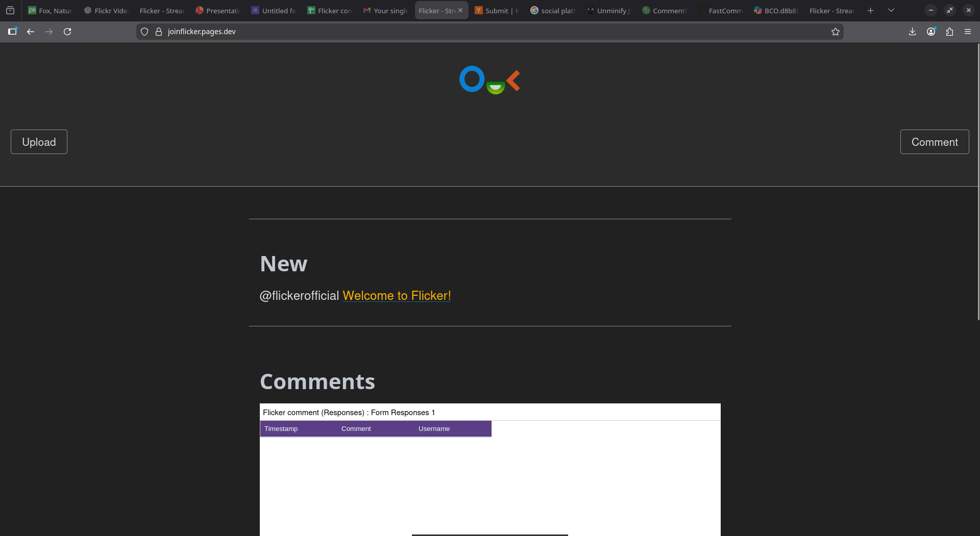Expand the list all tabs chevron

click(891, 10)
